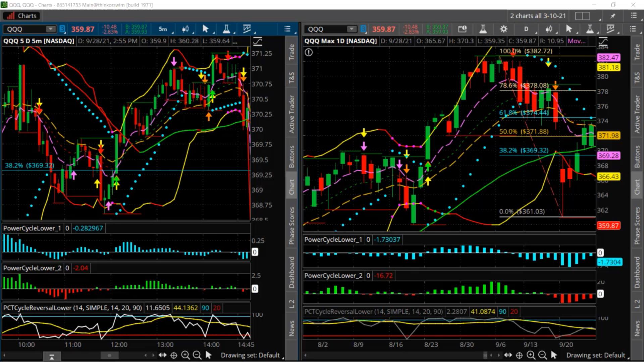This screenshot has width=644, height=362.
Task: Open Studies flask beside right chart Patterns icon
Action: click(x=590, y=29)
